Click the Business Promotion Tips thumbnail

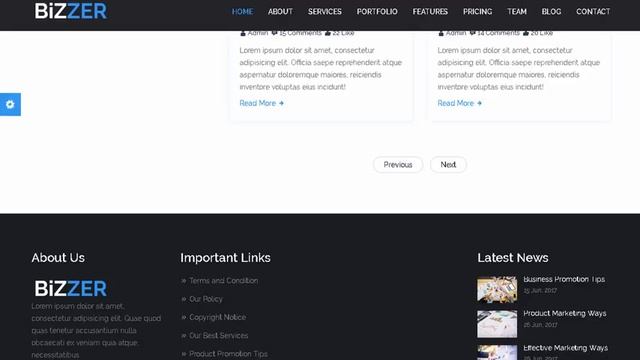coord(497,290)
